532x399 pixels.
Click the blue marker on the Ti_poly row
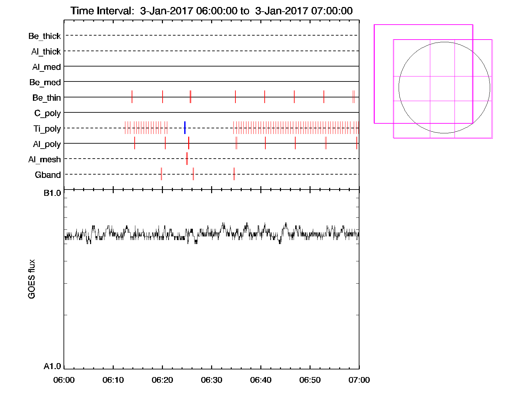click(x=185, y=128)
